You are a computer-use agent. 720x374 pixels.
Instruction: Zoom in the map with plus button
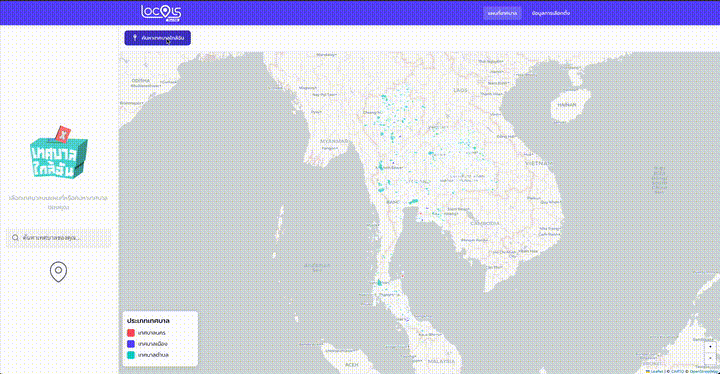pos(710,346)
